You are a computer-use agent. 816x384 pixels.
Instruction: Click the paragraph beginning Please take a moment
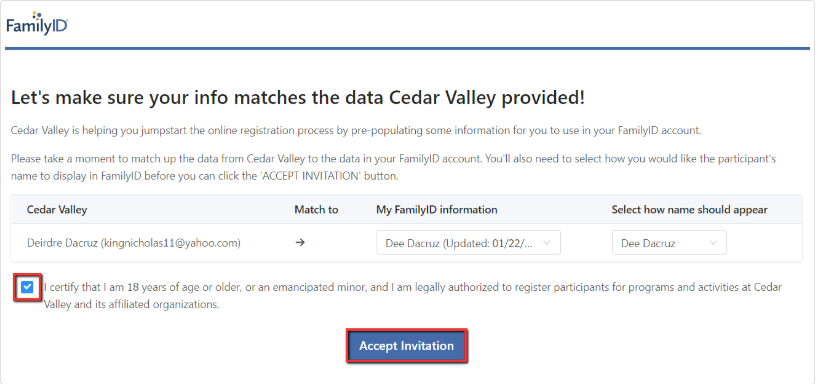(x=393, y=167)
